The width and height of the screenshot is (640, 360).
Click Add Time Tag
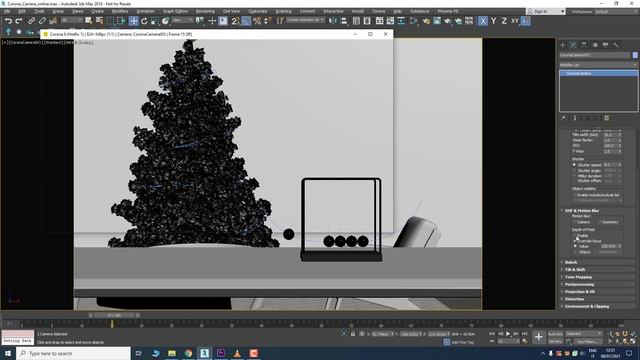point(462,342)
